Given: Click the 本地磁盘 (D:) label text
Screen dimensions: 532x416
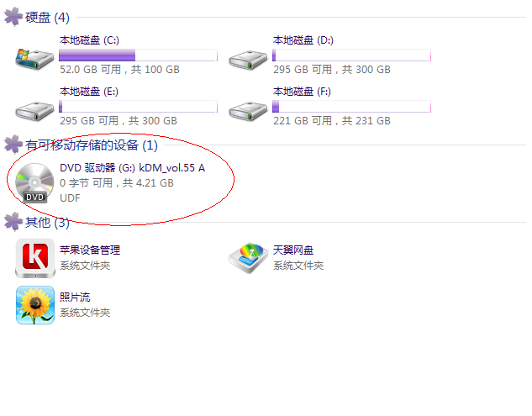Looking at the screenshot, I should point(303,40).
